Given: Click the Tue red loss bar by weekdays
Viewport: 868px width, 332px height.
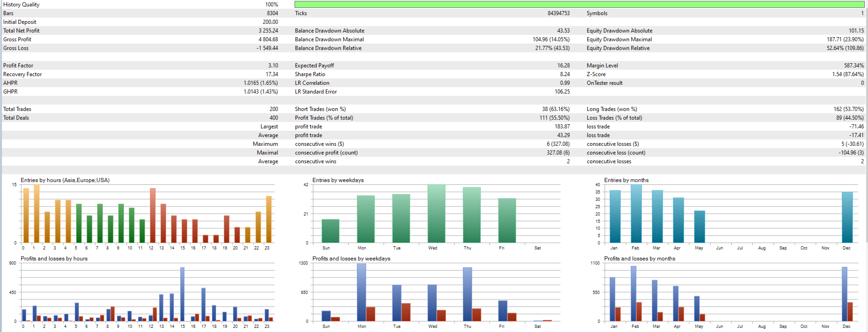Looking at the screenshot, I should click(x=406, y=312).
